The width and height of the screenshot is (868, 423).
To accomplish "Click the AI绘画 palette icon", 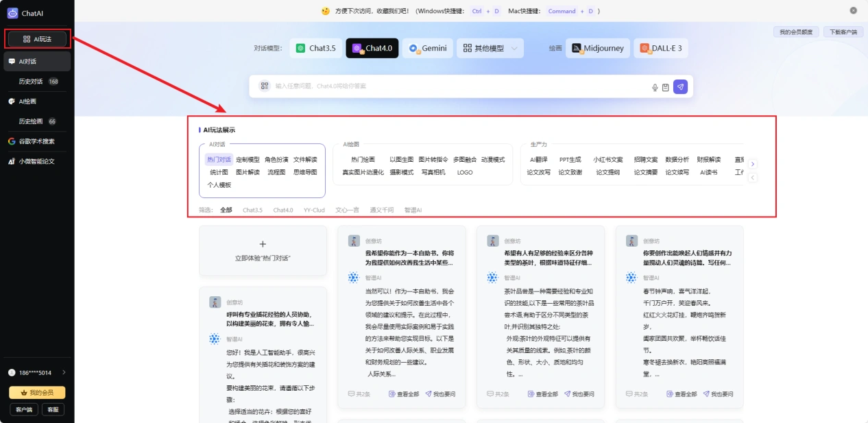I will point(12,101).
